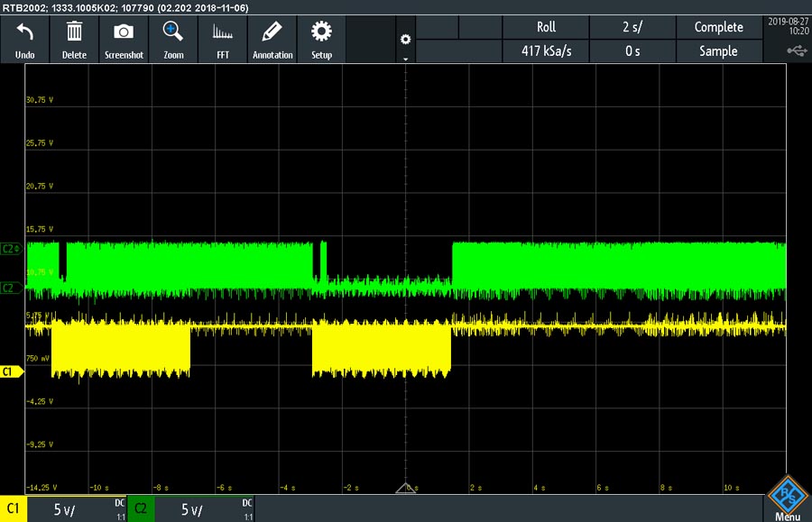Activate the Zoom magnifier tool
Viewport: 812px width, 522px height.
pos(173,31)
